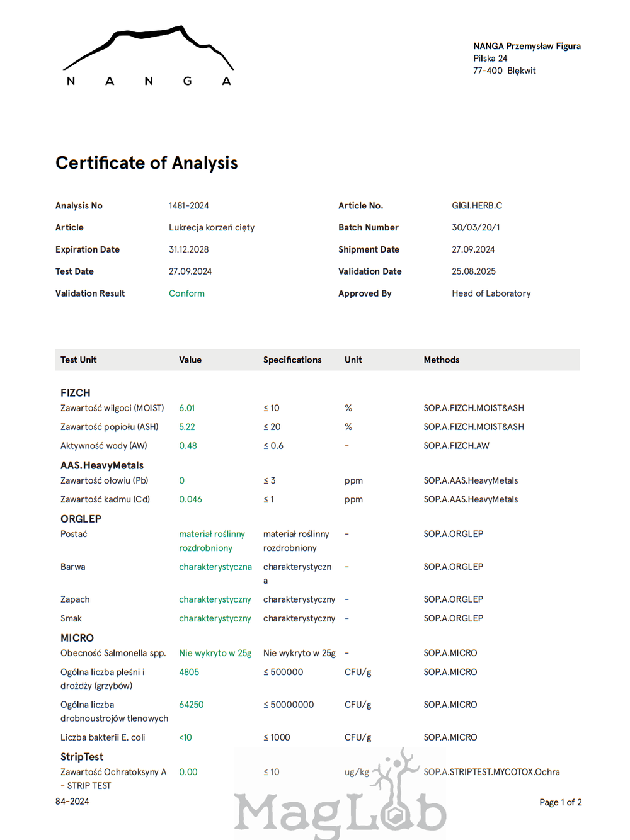The height and width of the screenshot is (840, 630).
Task: Click the cadmium value 0.046
Action: [190, 499]
